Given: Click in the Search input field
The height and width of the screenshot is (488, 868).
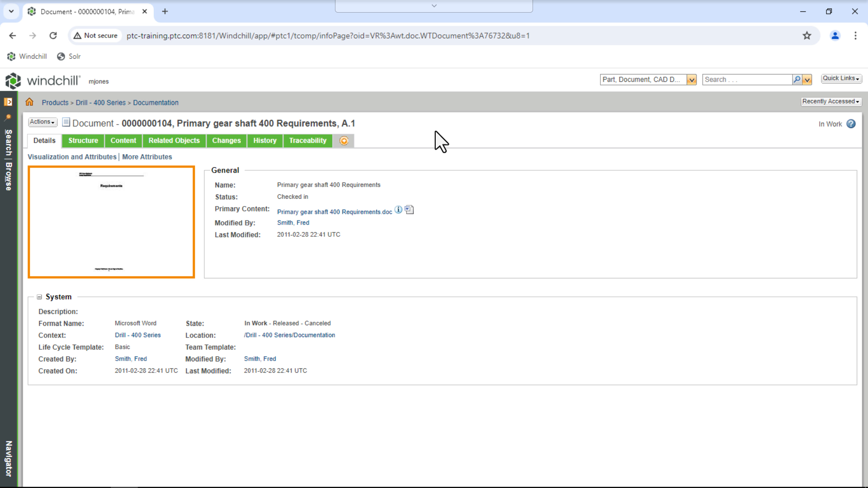Looking at the screenshot, I should [x=748, y=80].
